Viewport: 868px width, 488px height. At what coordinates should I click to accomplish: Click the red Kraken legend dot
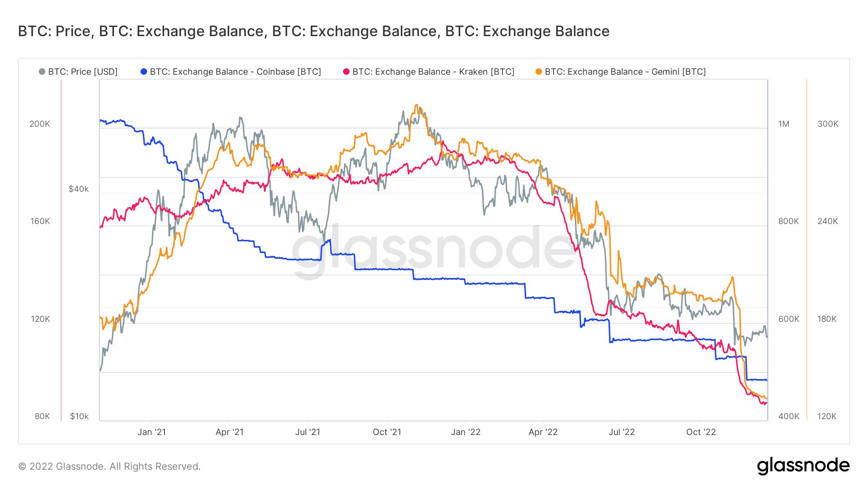pos(346,72)
